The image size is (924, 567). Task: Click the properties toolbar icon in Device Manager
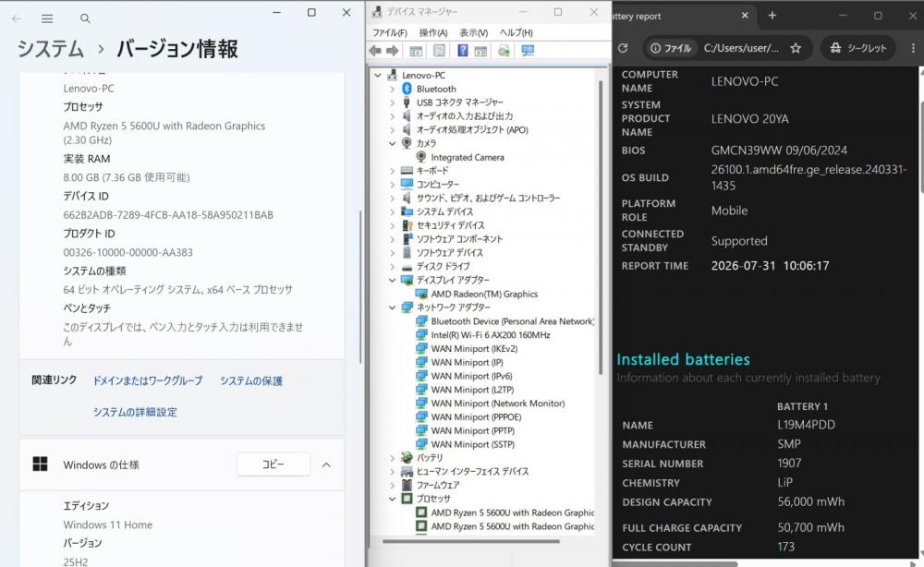click(439, 51)
